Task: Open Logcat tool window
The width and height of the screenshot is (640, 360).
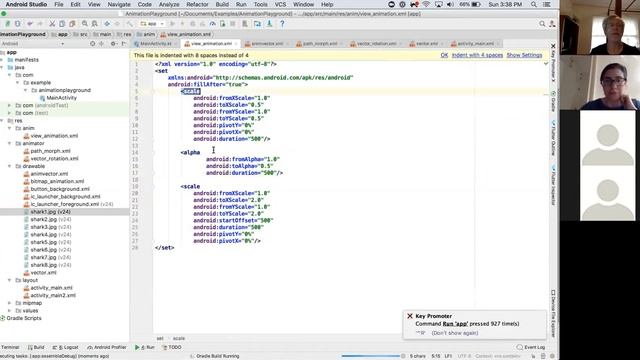Action: coord(65,347)
